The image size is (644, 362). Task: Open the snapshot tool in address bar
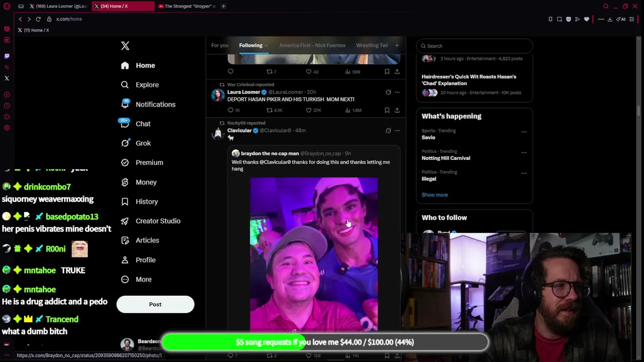coord(559,19)
